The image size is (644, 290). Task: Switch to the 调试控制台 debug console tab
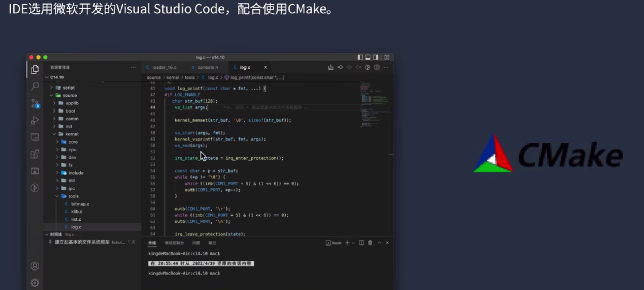(x=174, y=243)
